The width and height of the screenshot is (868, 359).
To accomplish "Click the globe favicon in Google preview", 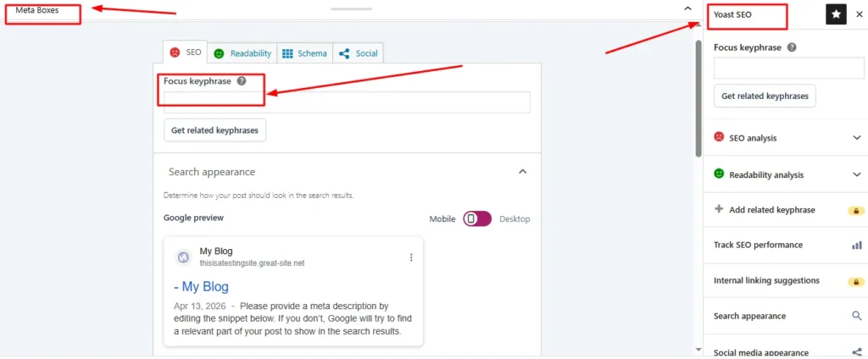I will [x=183, y=257].
